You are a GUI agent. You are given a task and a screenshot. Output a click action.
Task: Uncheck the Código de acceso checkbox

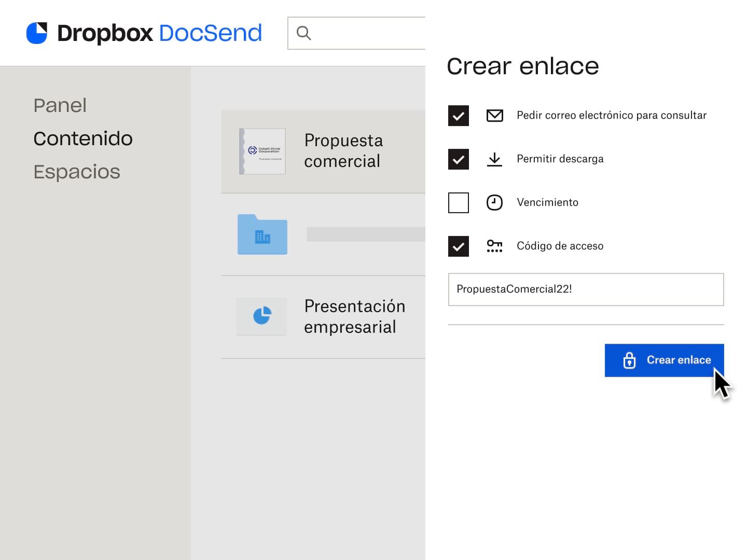459,246
